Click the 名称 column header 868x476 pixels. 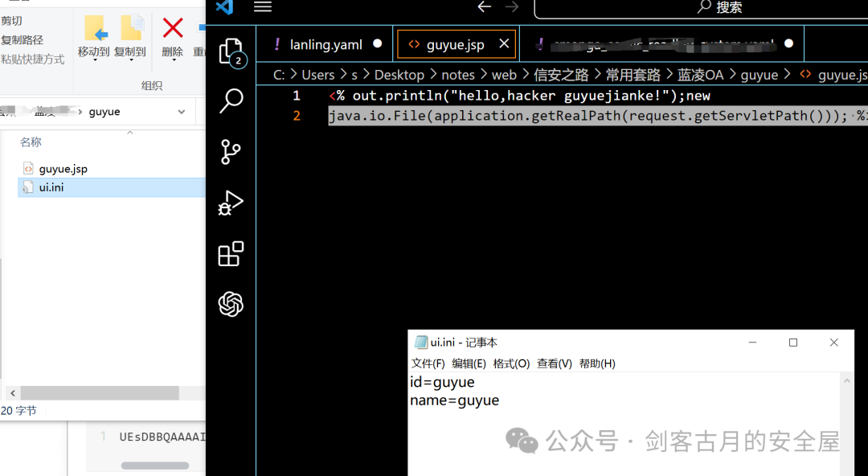click(x=31, y=142)
